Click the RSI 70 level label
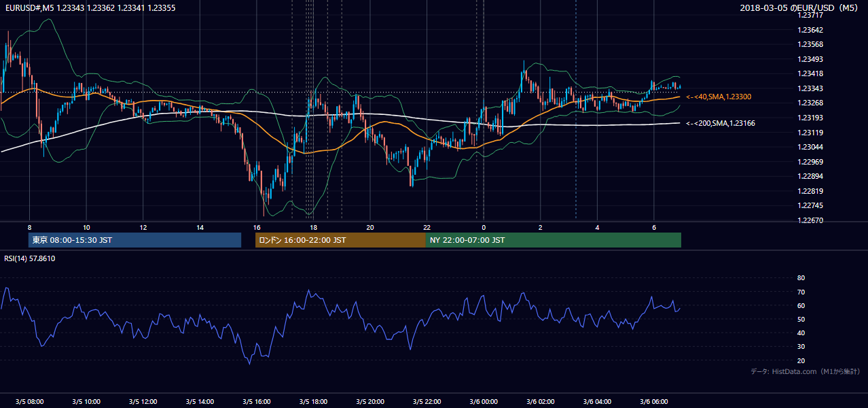The width and height of the screenshot is (868, 408). 801,292
